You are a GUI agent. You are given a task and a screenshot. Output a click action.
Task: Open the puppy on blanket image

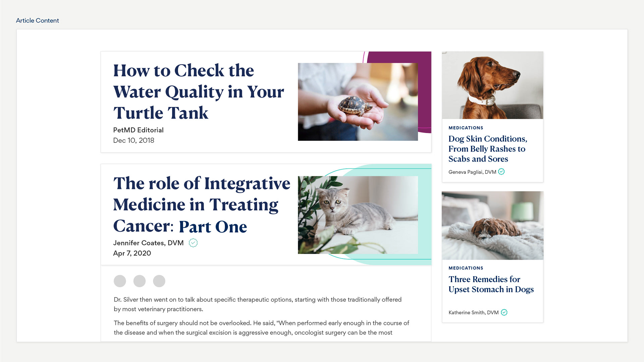coord(493,226)
